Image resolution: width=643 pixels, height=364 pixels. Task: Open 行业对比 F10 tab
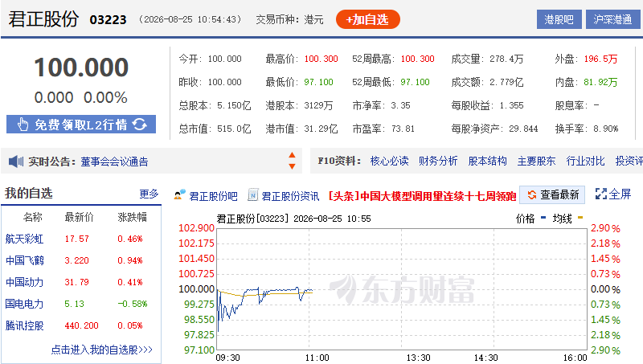pyautogui.click(x=585, y=161)
